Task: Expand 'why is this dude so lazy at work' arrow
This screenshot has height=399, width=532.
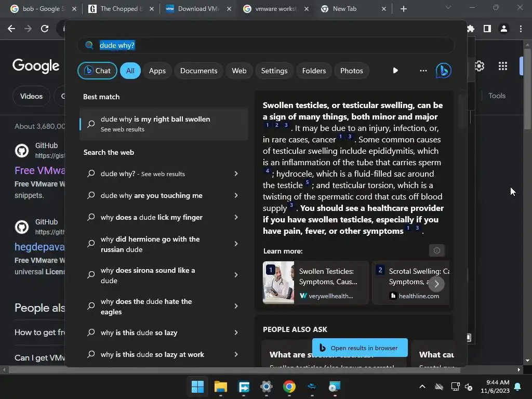Action: pyautogui.click(x=236, y=354)
